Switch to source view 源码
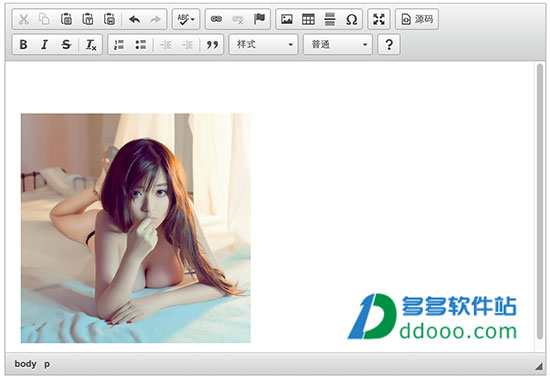This screenshot has width=550, height=380. 417,19
